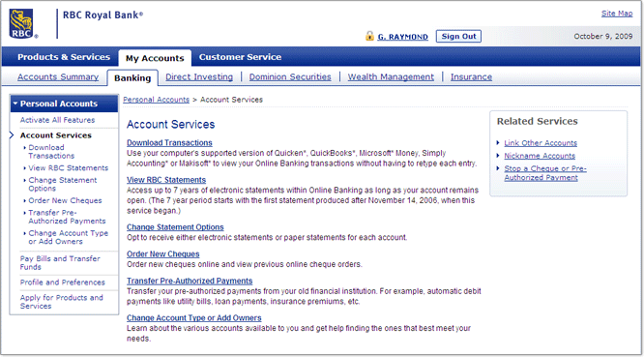Image resolution: width=644 pixels, height=357 pixels.
Task: Open View RBC Statements in the sidebar
Action: pos(69,168)
